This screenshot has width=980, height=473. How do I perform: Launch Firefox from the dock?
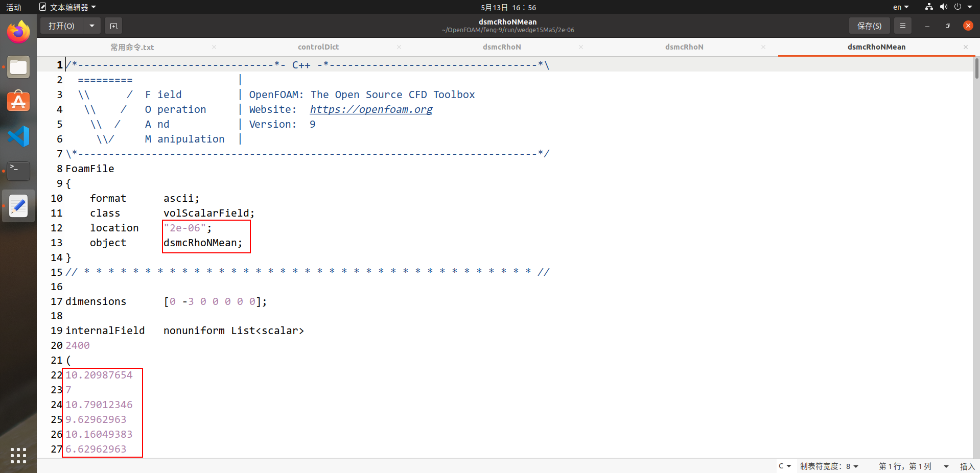point(18,32)
